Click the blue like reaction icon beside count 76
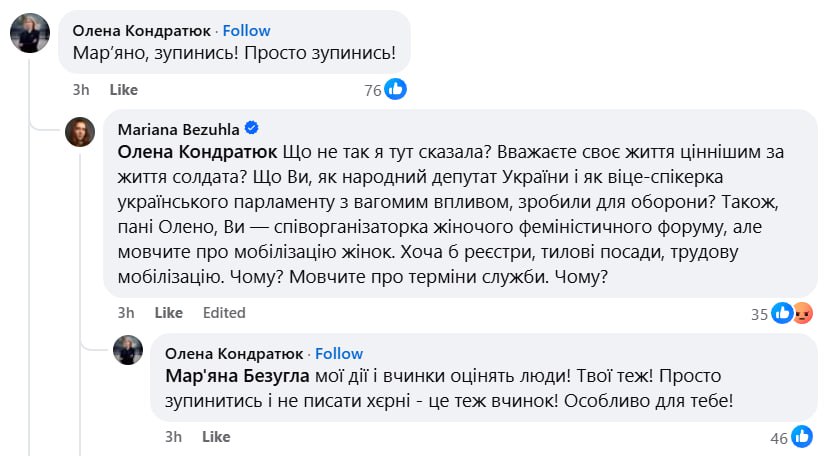Image resolution: width=832 pixels, height=456 pixels. coord(396,90)
